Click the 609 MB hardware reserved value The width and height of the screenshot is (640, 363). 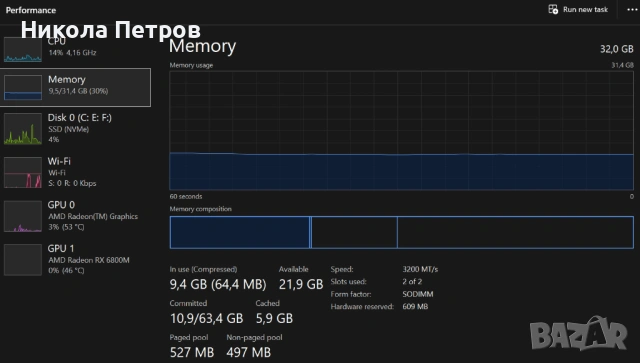415,307
